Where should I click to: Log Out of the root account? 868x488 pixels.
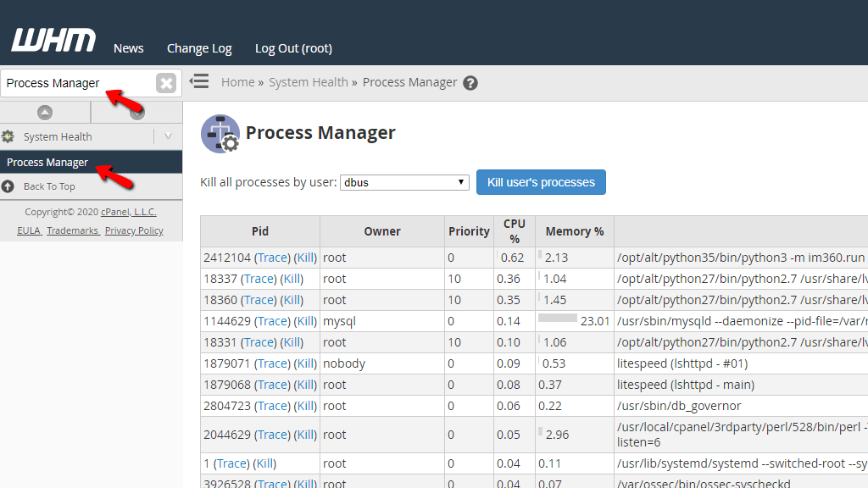(292, 48)
